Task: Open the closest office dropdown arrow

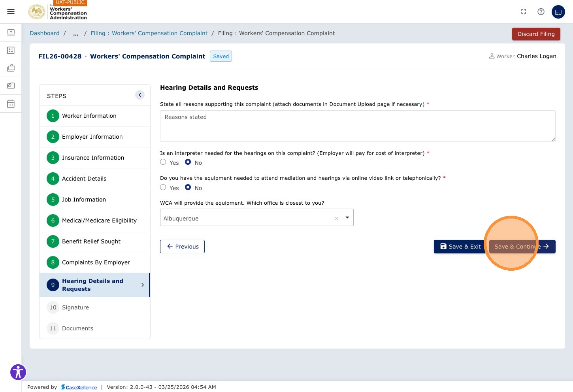Action: point(347,217)
